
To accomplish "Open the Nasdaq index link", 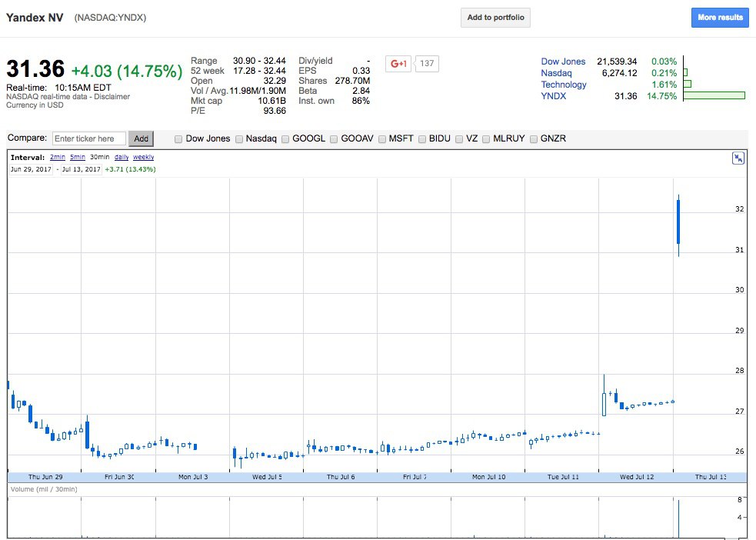I will [556, 73].
